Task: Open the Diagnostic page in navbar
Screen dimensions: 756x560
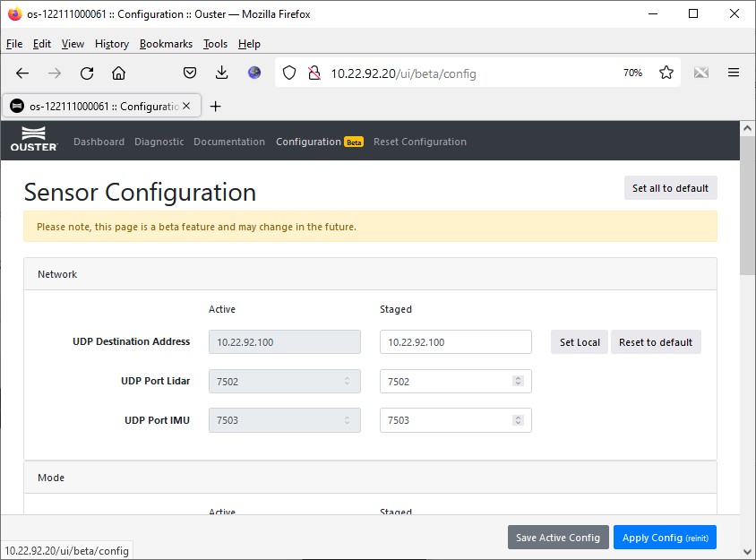Action: (159, 142)
